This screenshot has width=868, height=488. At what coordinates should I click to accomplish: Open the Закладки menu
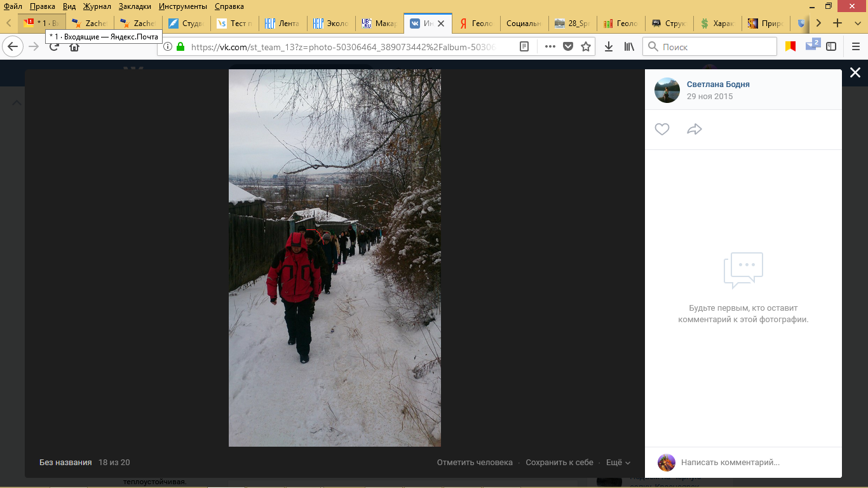135,6
